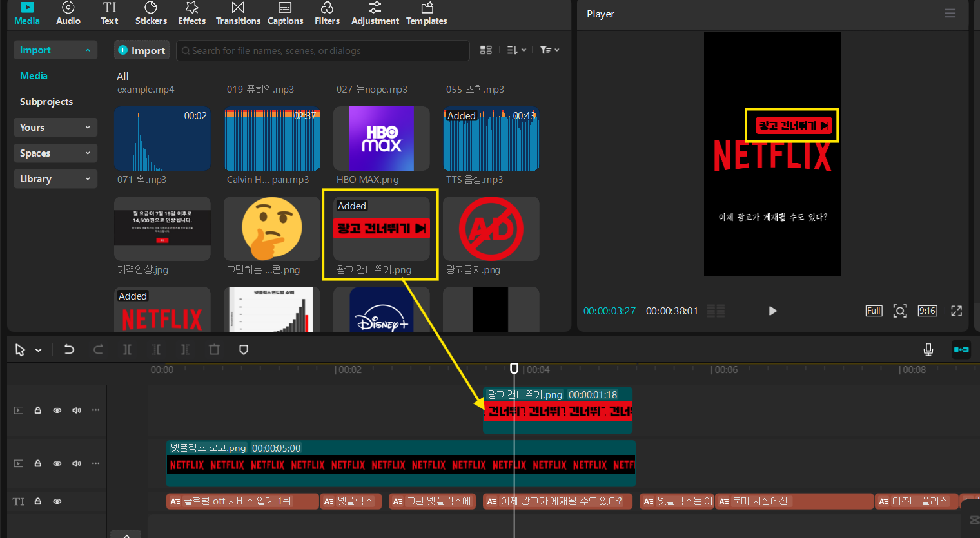This screenshot has height=538, width=980.
Task: Switch media view to grid layout
Action: click(486, 50)
